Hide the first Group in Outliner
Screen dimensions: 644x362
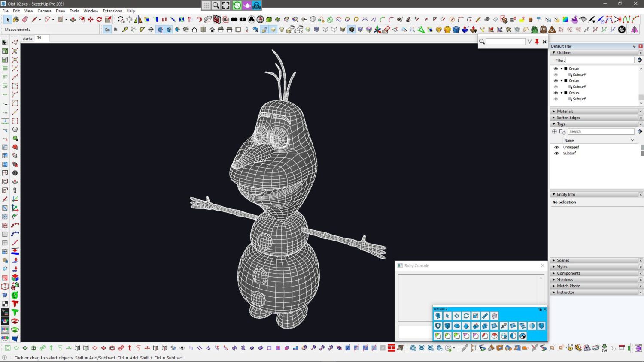pos(556,69)
